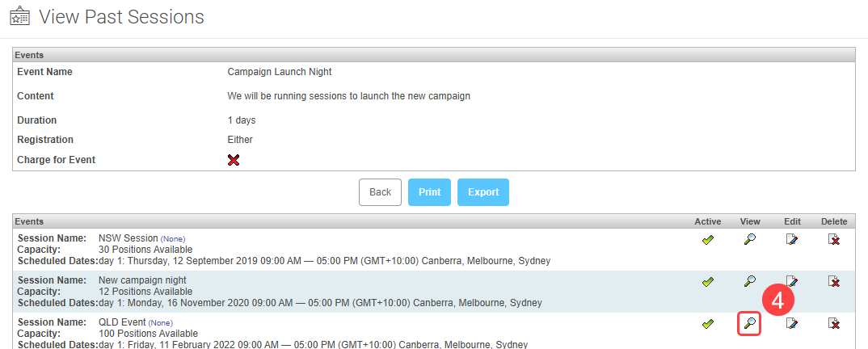Delete the QLD Event session
868x349 pixels.
click(x=834, y=324)
